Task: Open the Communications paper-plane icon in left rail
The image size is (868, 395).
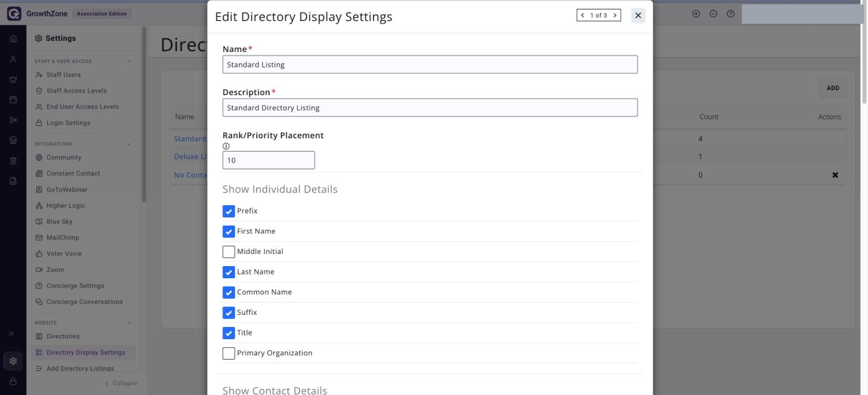Action: coord(13,120)
